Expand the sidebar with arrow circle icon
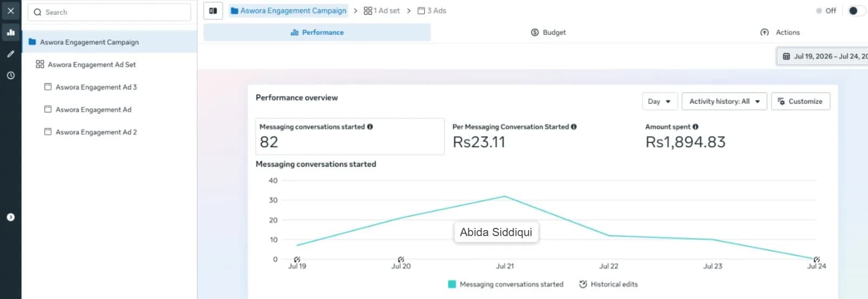This screenshot has width=868, height=299. click(10, 217)
